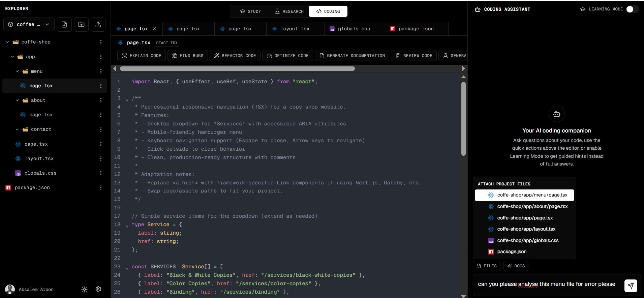This screenshot has height=298, width=644.
Task: Click toolbar scroll left arrow
Action: [x=115, y=68]
